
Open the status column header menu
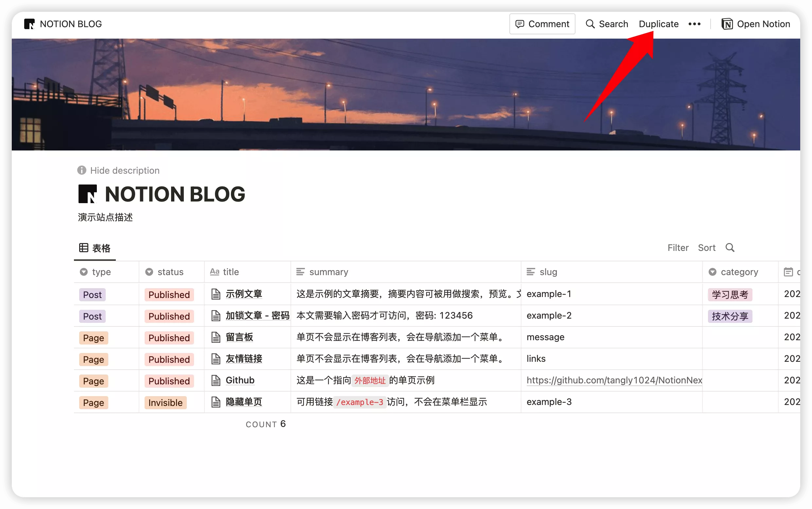tap(170, 272)
